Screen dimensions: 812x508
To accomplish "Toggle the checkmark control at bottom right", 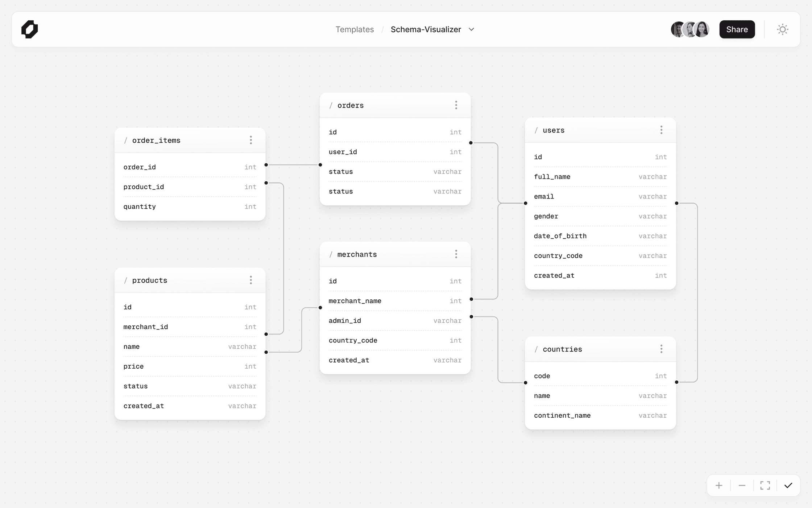I will pos(788,486).
